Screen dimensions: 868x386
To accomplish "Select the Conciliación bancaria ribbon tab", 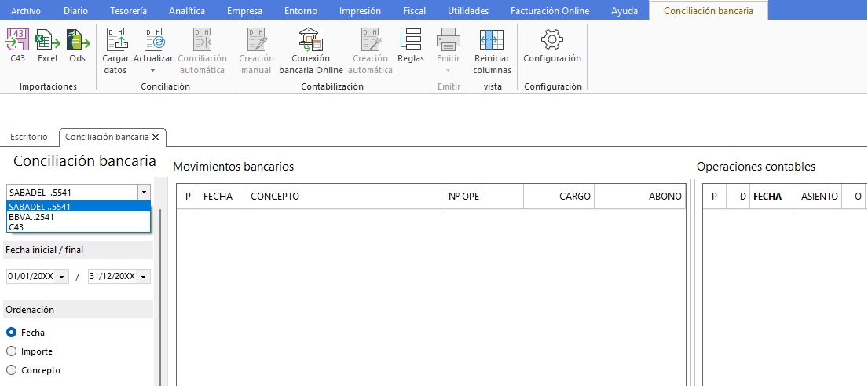I will pyautogui.click(x=709, y=11).
